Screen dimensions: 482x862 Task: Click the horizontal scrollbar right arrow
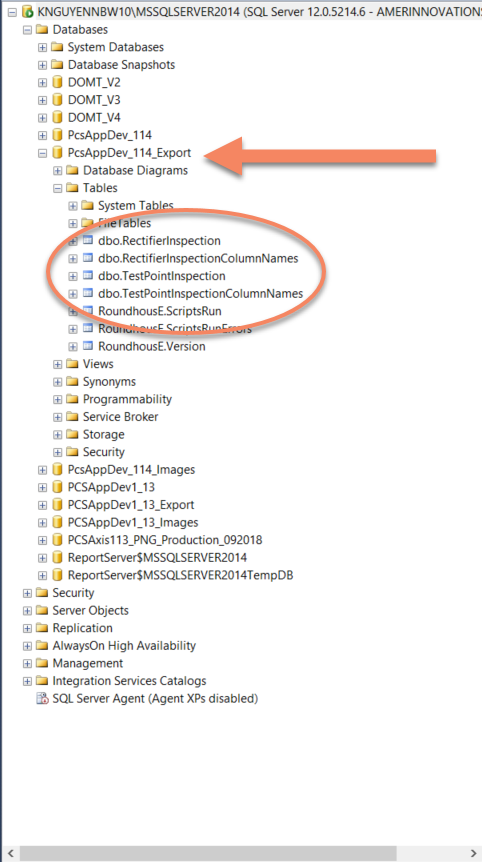click(x=473, y=853)
